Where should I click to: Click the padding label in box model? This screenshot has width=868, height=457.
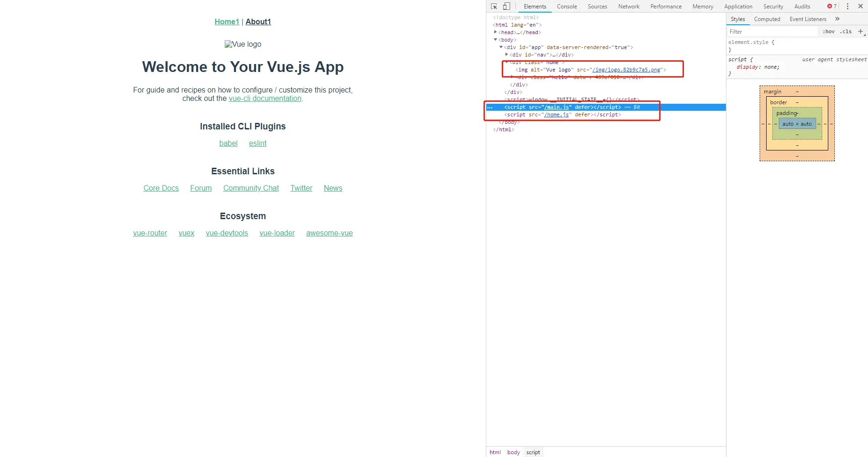[787, 113]
